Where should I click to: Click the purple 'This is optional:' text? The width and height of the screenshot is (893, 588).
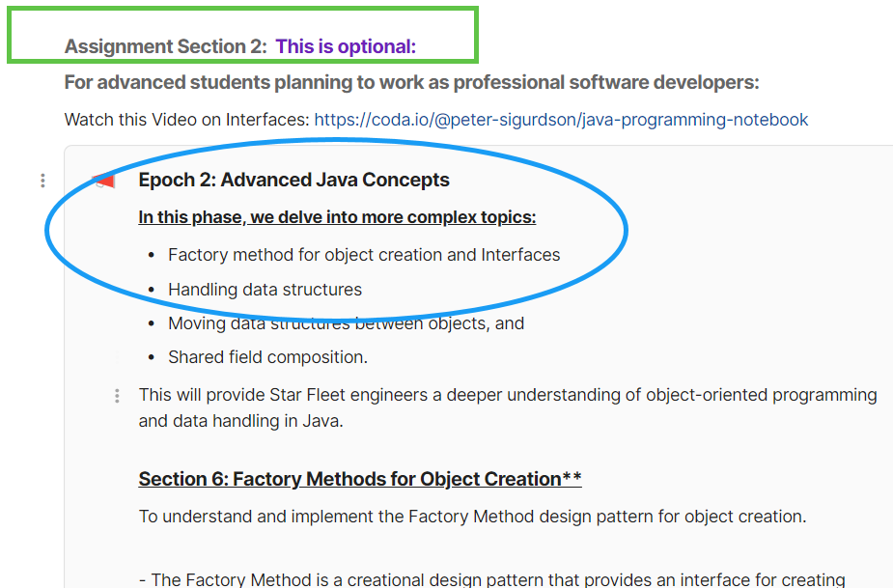(346, 46)
